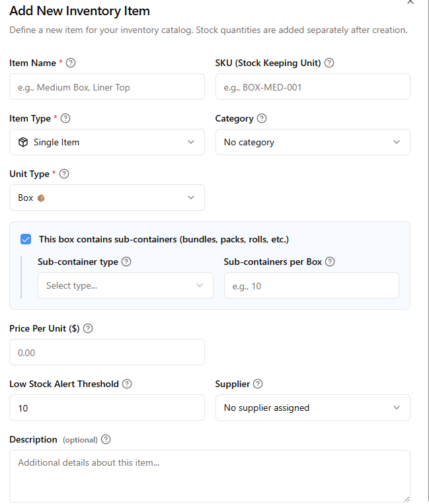This screenshot has height=504, width=429.
Task: Expand the Supplier dropdown
Action: 313,408
